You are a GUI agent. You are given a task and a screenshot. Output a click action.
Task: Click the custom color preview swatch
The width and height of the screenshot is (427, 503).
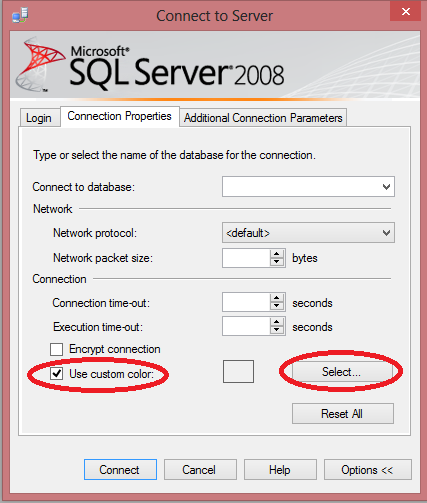238,371
